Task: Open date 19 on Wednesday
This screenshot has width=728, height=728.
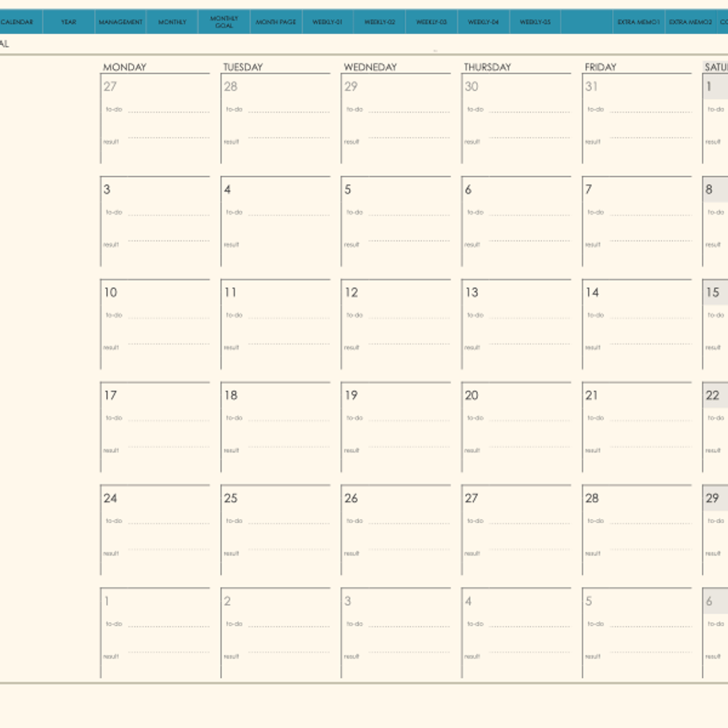Action: tap(351, 395)
